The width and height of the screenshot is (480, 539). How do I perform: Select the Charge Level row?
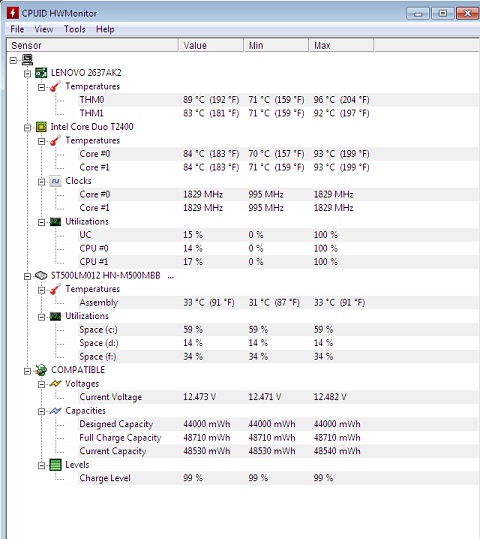point(279,478)
